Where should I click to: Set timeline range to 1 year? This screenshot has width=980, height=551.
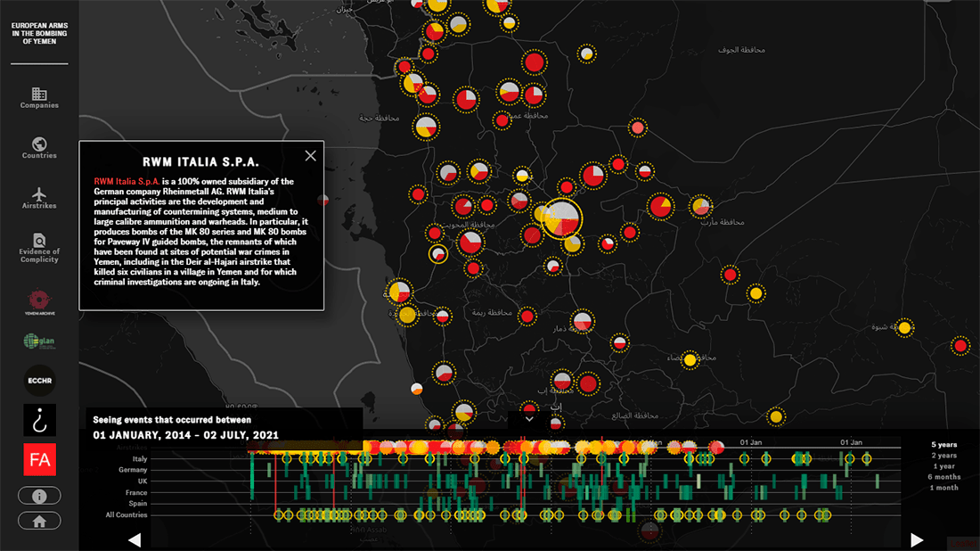[943, 466]
